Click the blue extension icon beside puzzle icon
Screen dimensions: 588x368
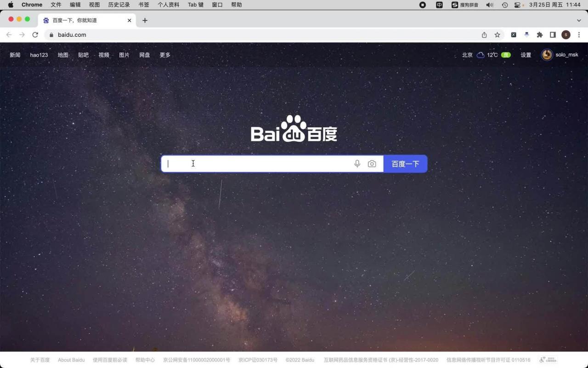click(x=526, y=35)
